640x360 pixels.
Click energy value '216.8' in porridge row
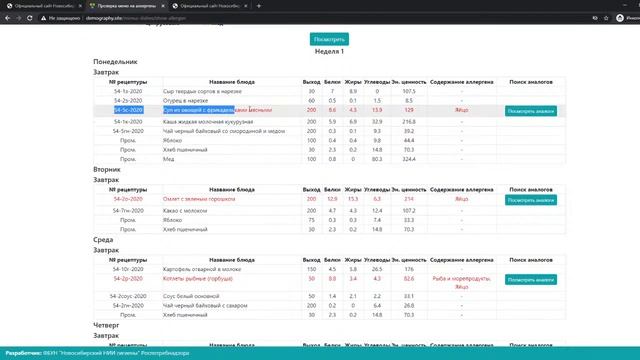click(x=409, y=122)
